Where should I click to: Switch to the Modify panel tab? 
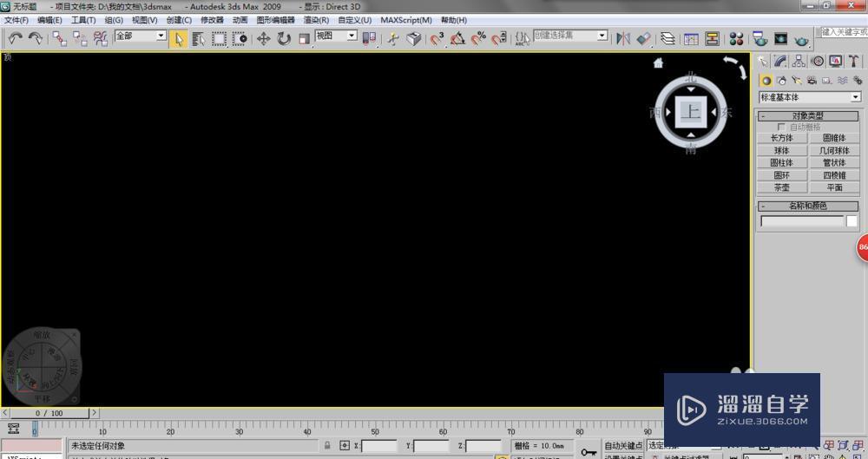click(x=780, y=61)
